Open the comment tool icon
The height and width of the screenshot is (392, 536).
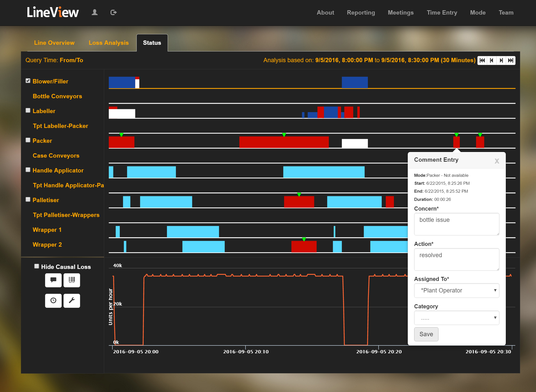pos(53,280)
